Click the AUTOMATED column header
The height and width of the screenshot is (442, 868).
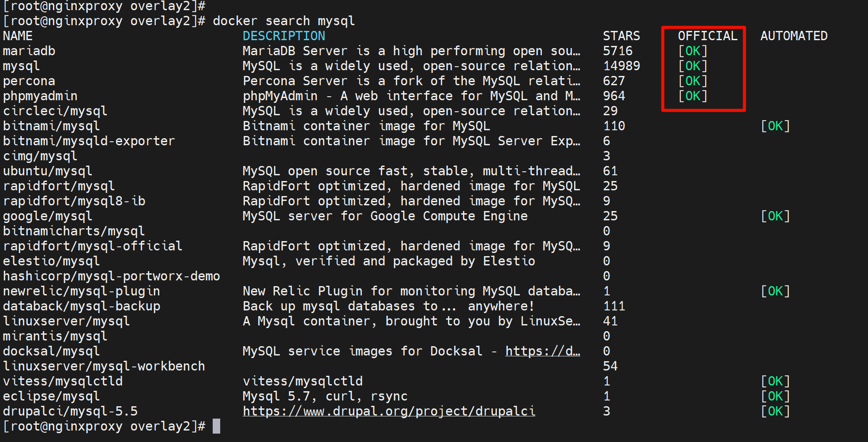pos(793,36)
